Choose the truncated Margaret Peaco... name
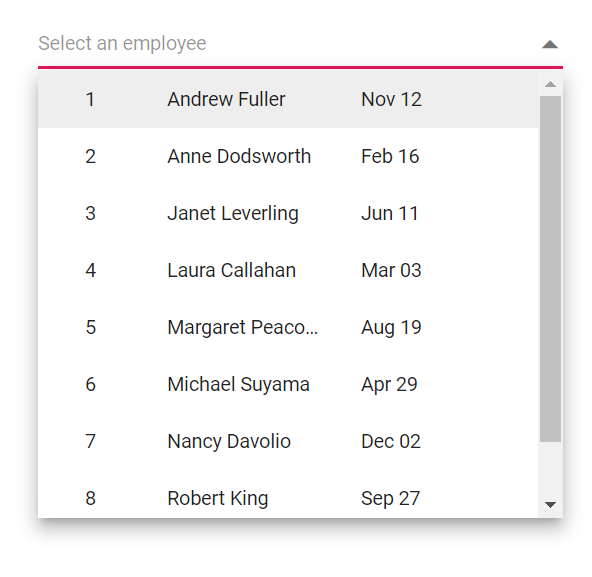The width and height of the screenshot is (592, 577). 243,327
